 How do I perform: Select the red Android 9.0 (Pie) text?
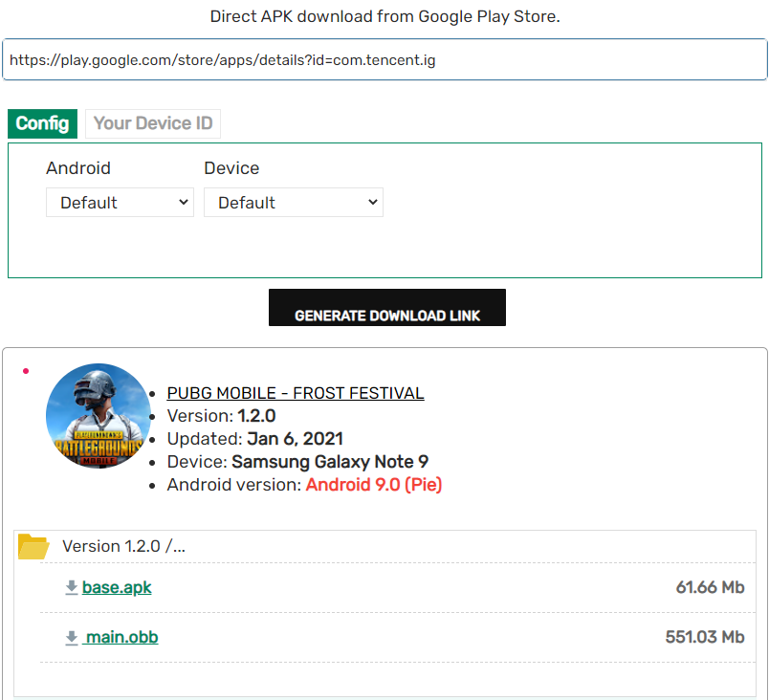click(x=374, y=485)
